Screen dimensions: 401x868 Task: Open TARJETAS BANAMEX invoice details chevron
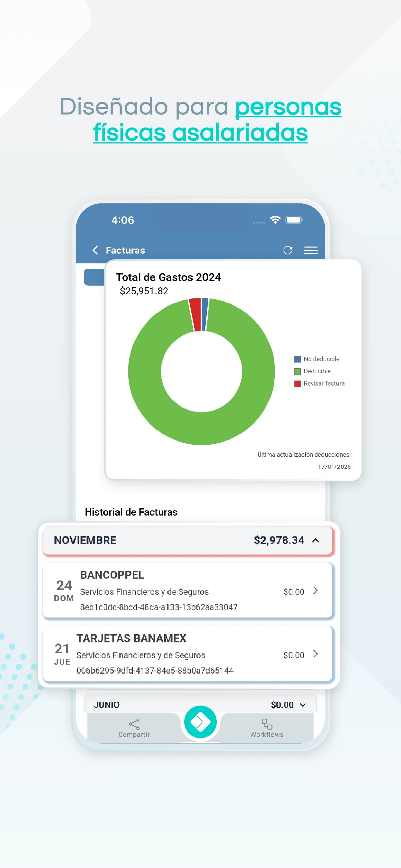(x=315, y=654)
